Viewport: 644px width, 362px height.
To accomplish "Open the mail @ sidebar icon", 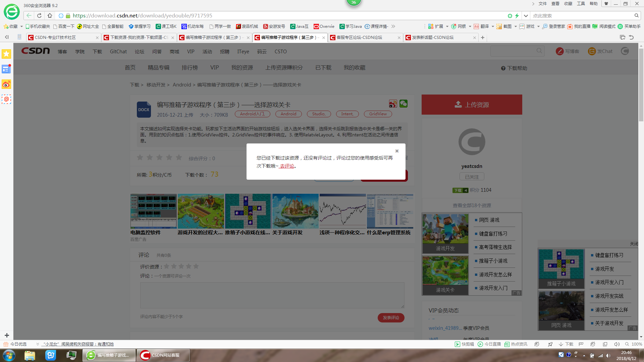I will tap(6, 99).
